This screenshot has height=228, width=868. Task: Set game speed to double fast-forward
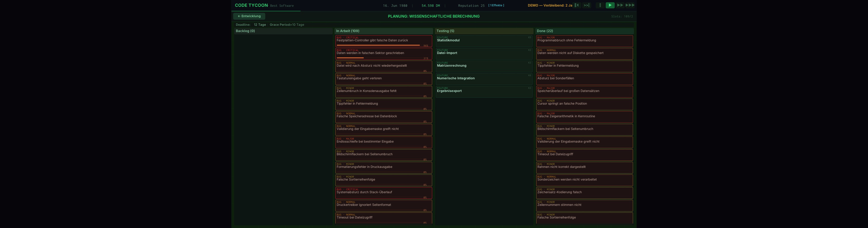(620, 5)
